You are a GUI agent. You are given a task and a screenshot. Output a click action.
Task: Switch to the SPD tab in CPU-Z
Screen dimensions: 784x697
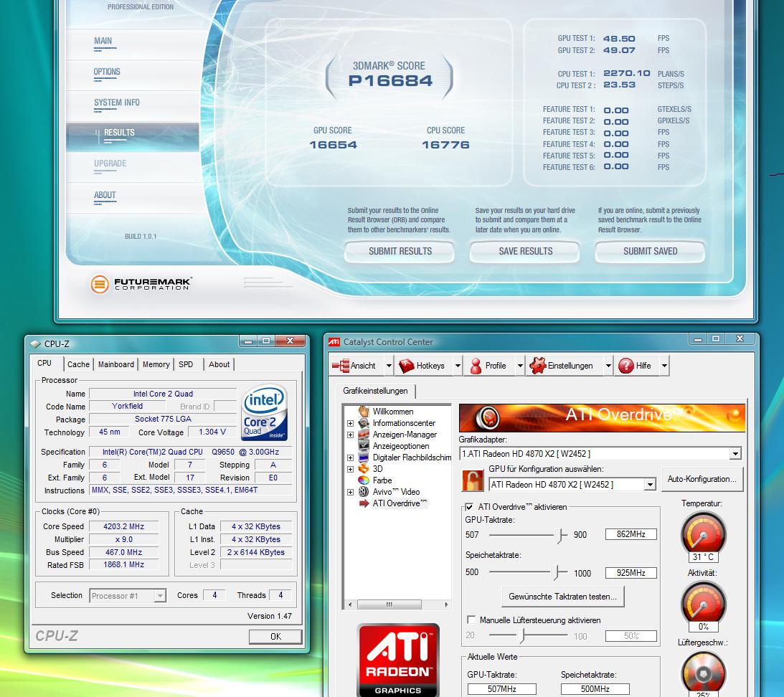(186, 364)
